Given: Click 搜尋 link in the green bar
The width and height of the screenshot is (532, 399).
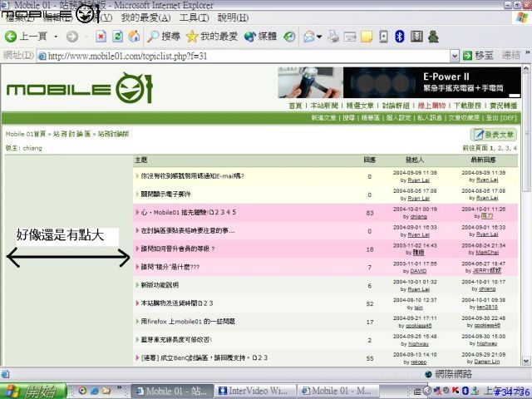Looking at the screenshot, I should coord(348,118).
